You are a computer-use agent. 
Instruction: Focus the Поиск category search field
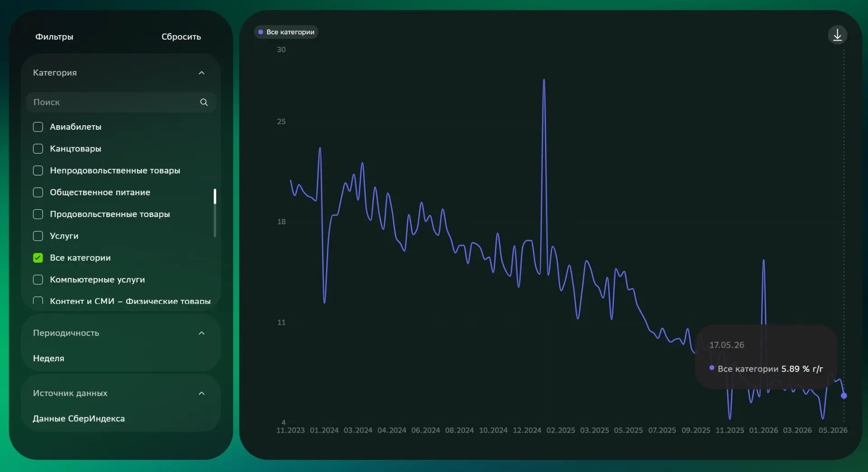coord(121,102)
